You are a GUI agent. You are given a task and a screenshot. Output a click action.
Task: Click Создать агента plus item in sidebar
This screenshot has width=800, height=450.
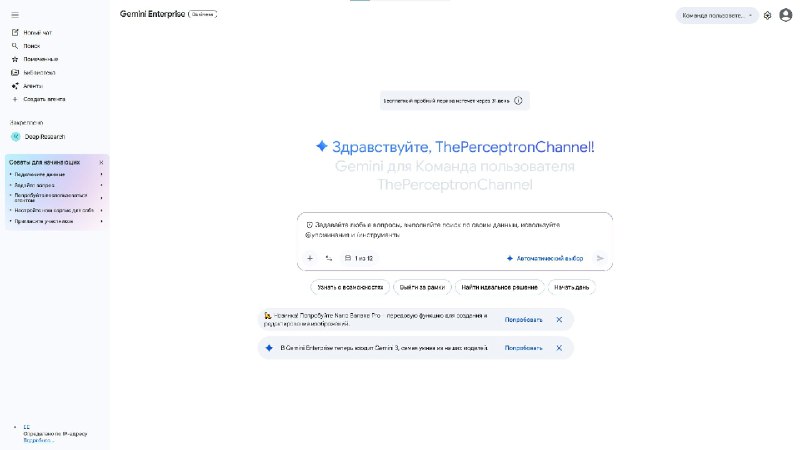[x=38, y=99]
